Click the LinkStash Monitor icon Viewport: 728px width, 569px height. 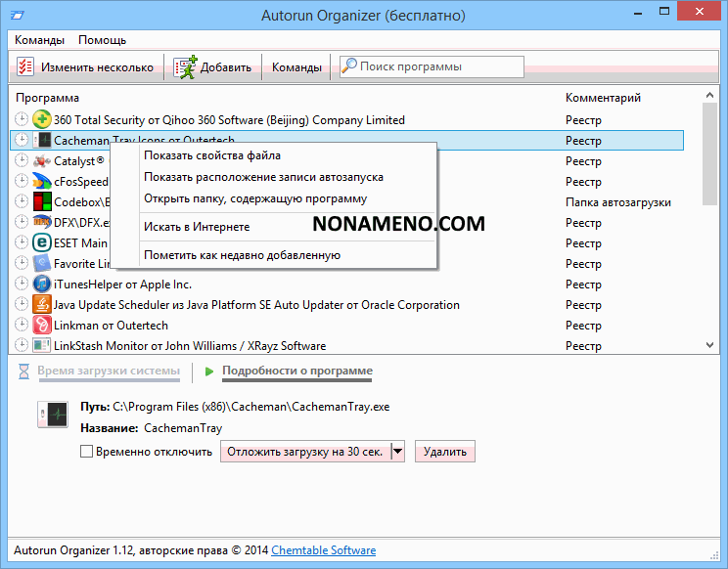(42, 346)
